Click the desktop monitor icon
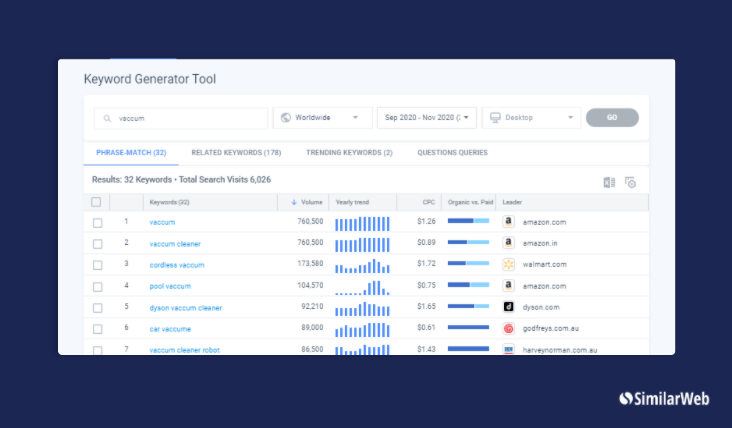 pos(495,118)
